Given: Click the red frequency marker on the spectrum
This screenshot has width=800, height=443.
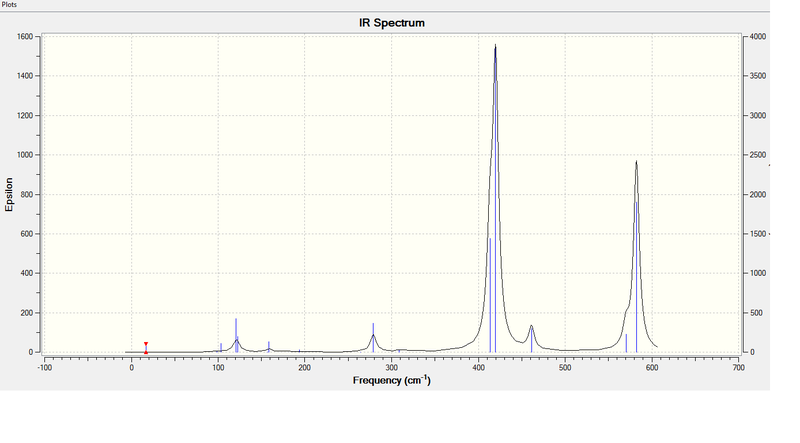Looking at the screenshot, I should pyautogui.click(x=146, y=348).
